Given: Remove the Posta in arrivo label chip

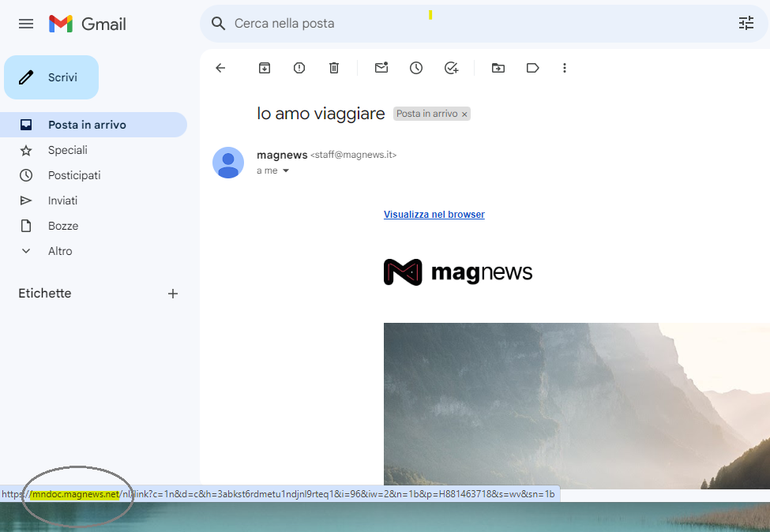Looking at the screenshot, I should tap(464, 114).
